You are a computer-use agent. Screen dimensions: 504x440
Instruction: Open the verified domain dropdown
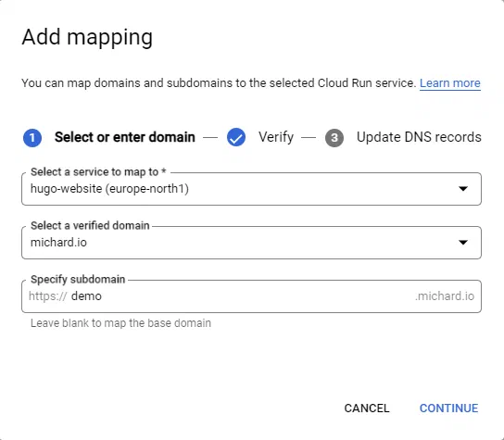(x=251, y=243)
